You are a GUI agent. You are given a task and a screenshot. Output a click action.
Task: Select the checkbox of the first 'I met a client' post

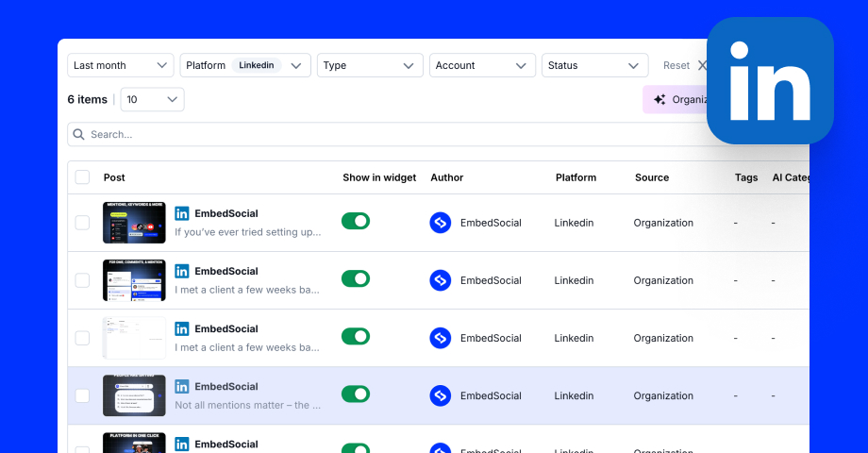82,280
